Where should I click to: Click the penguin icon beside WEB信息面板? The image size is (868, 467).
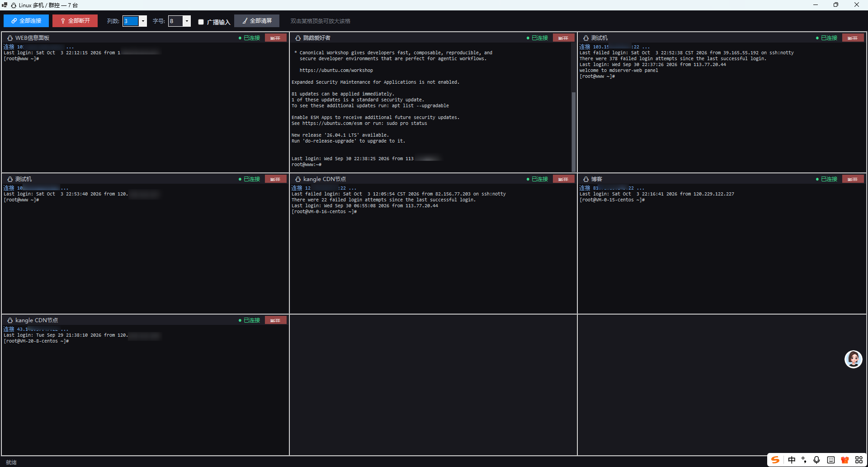point(10,38)
